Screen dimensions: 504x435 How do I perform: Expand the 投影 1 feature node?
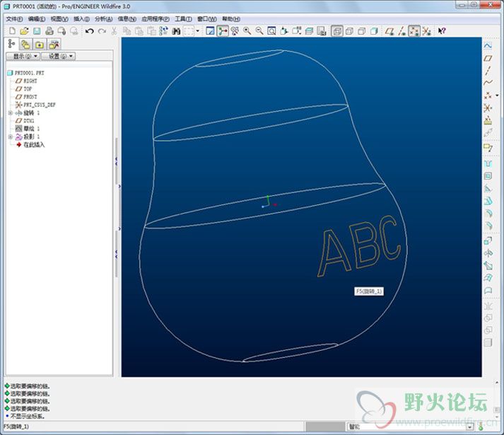click(11, 137)
